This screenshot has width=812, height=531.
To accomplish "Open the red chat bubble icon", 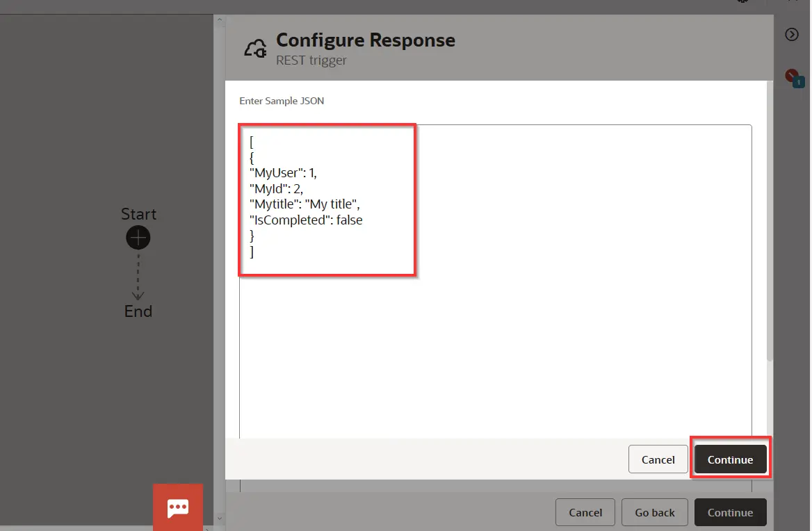I will tap(178, 507).
